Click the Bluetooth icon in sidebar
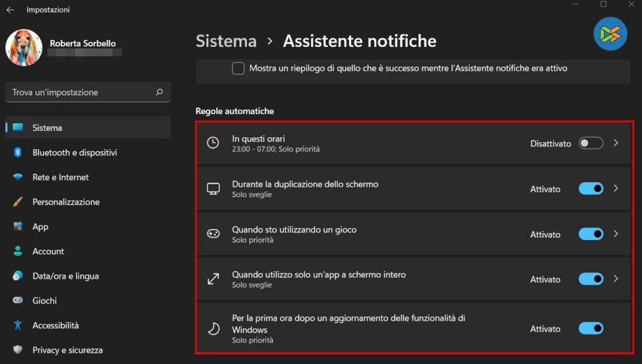Screen dimensions: 642x364 tap(18, 152)
